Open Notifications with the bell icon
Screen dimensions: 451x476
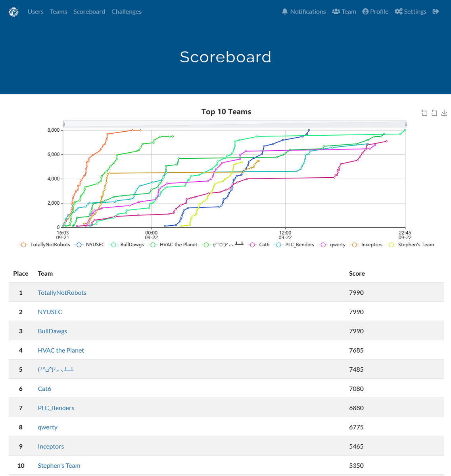[x=304, y=12]
